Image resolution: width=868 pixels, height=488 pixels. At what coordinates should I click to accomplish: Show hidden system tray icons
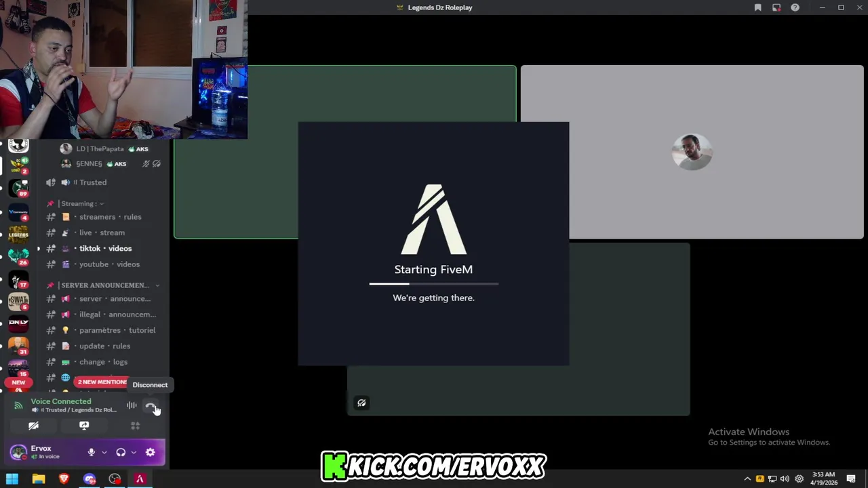point(747,479)
